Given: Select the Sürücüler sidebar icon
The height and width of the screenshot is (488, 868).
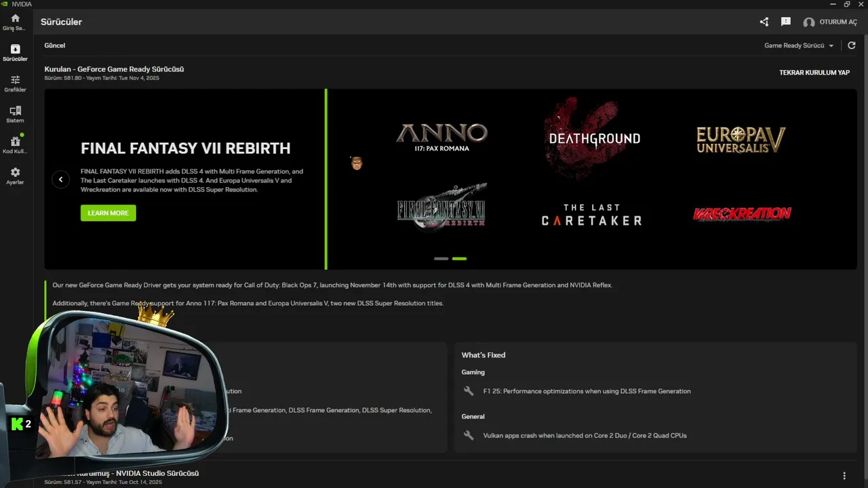Looking at the screenshot, I should coord(15,52).
